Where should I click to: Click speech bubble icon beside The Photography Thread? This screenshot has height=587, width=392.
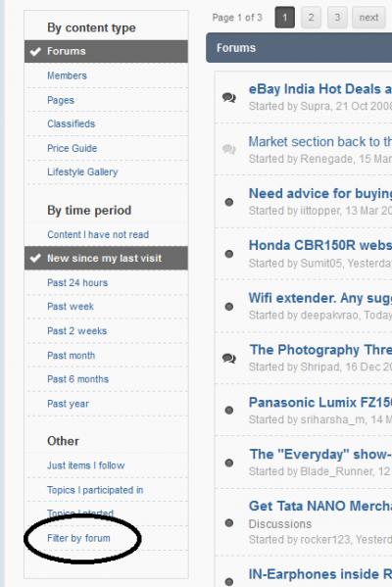click(228, 359)
